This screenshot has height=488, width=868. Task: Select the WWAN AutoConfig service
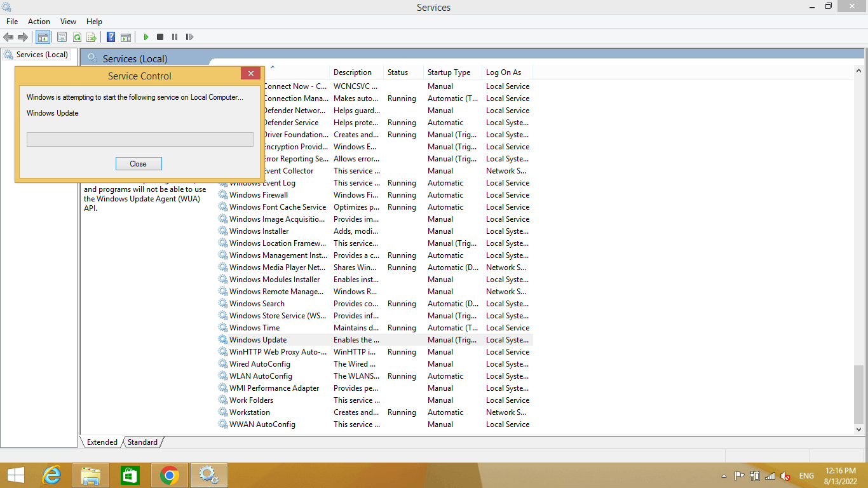pyautogui.click(x=375, y=424)
